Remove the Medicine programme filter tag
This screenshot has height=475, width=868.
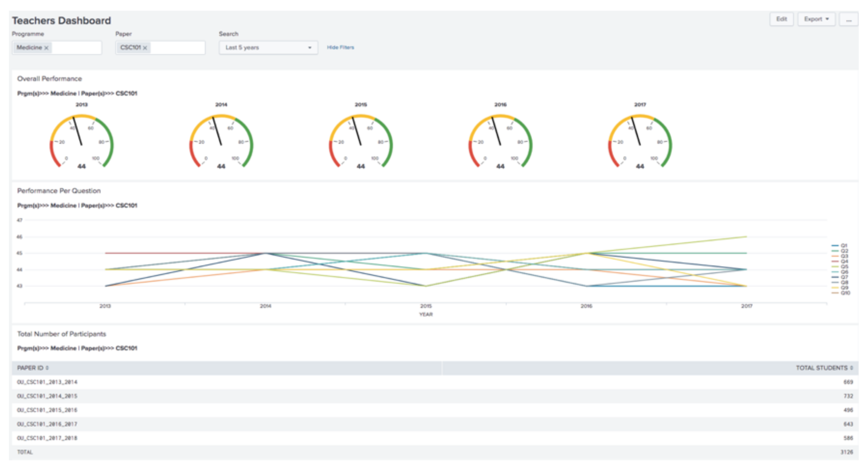[47, 48]
